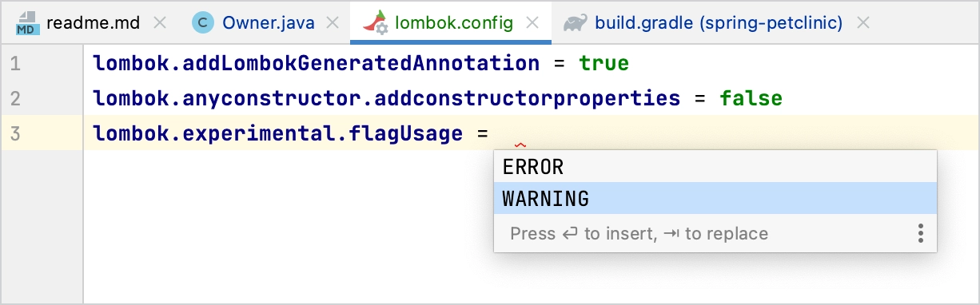
Task: Close the build.gradle (spring-petclinic) tab
Action: pos(862,23)
